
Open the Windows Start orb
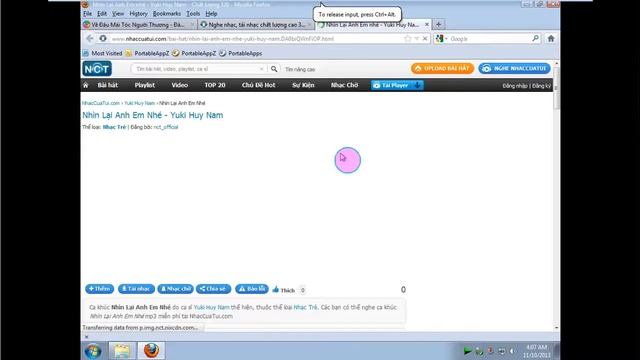(x=93, y=351)
